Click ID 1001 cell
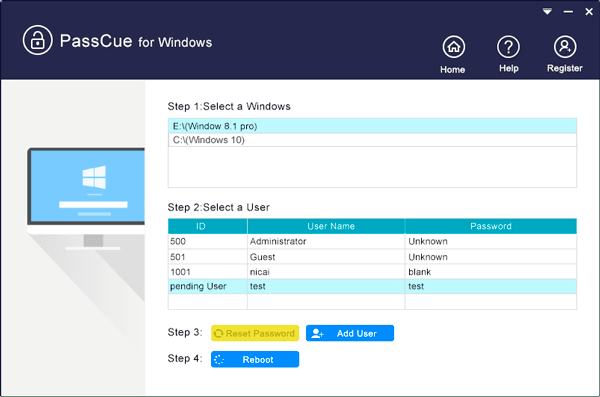The image size is (600, 397). click(x=207, y=272)
